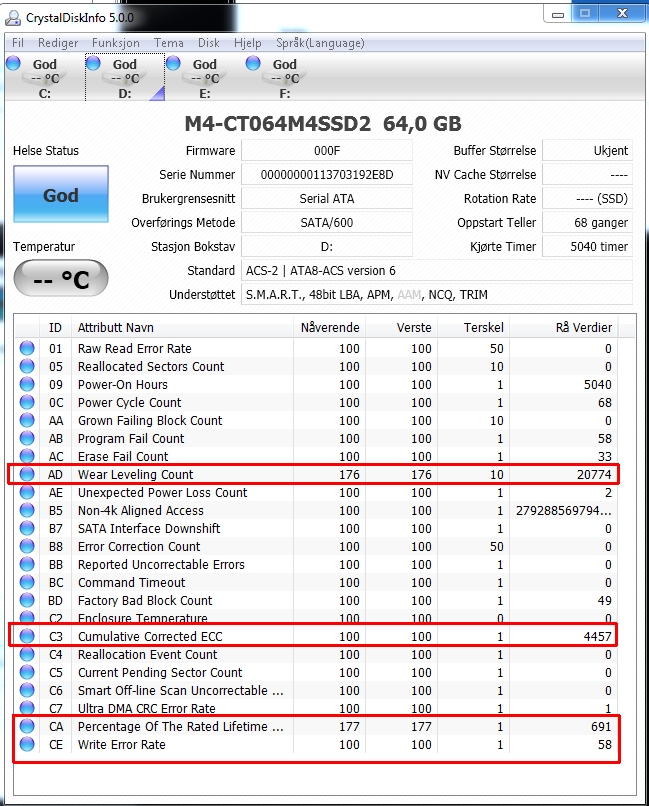
Task: Click the ID column header
Action: (x=55, y=327)
